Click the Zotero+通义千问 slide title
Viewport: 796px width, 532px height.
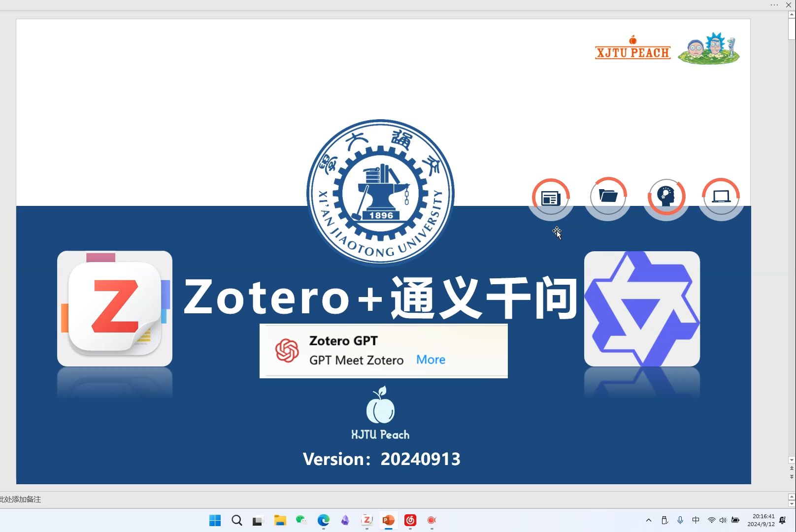click(x=381, y=298)
